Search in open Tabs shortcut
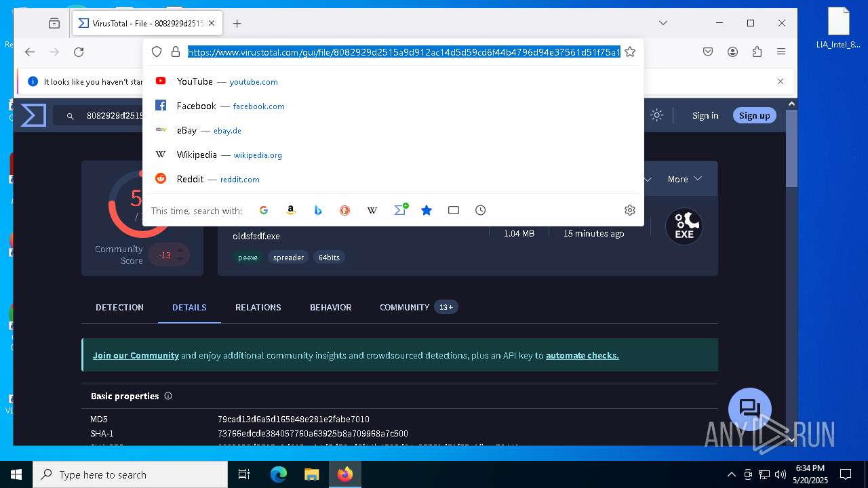Viewport: 868px width, 488px height. 454,210
